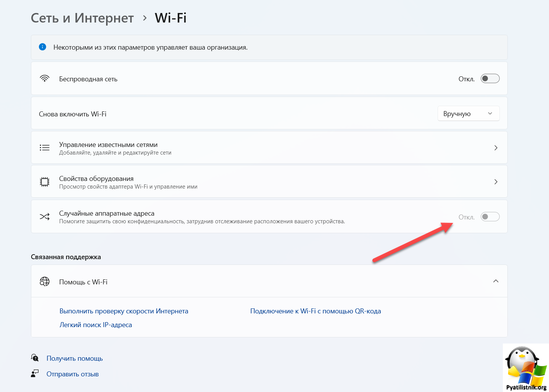Click the Добавляйте, удаляйте и редактируйте сети description

[x=115, y=153]
